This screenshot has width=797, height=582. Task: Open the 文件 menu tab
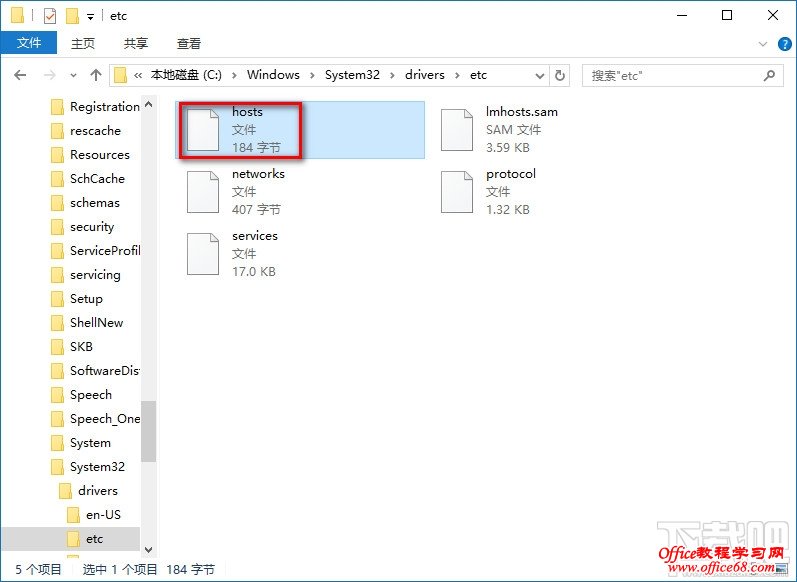coord(28,43)
